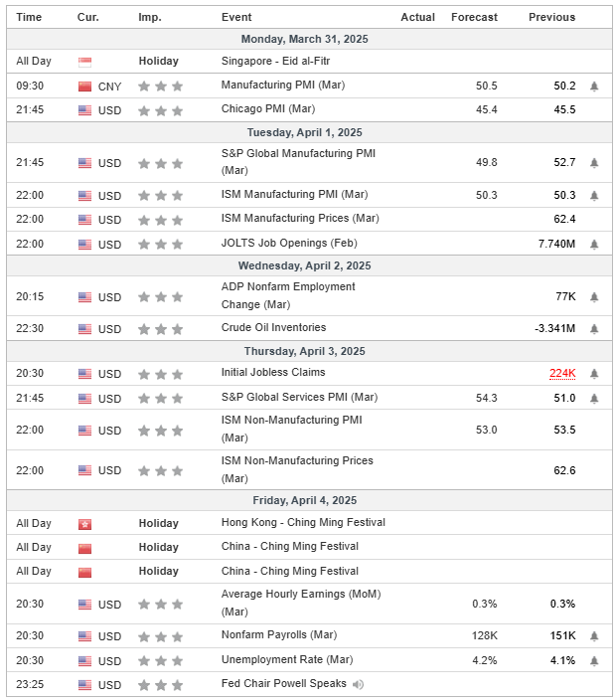This screenshot has height=700, width=616.
Task: Click the Imp. column header
Action: click(150, 17)
